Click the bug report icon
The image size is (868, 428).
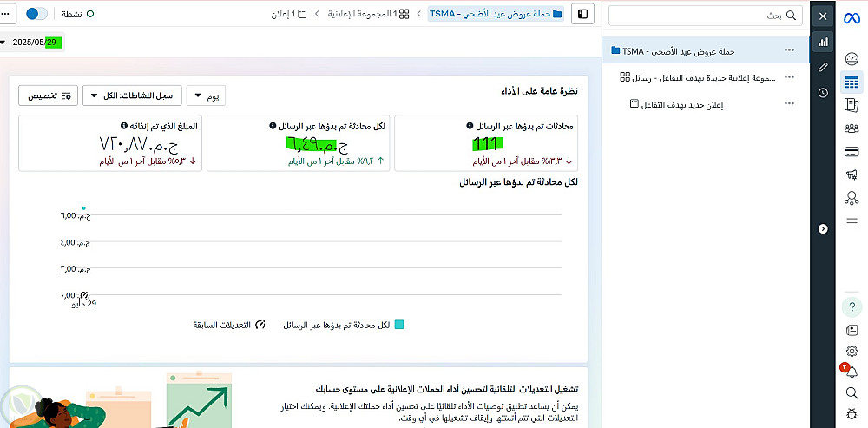[x=852, y=413]
